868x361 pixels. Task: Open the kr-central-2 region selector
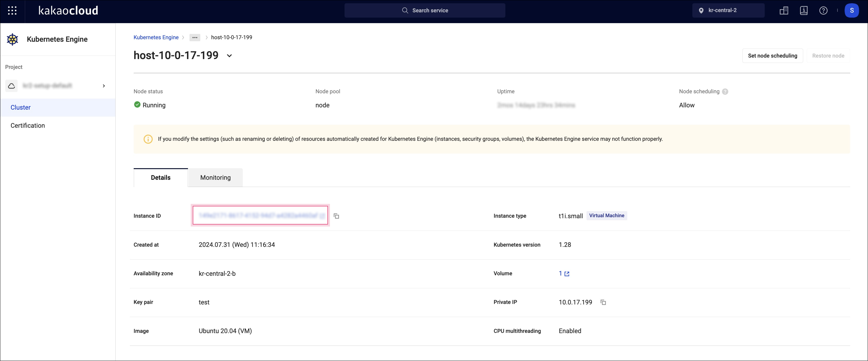[x=728, y=10]
